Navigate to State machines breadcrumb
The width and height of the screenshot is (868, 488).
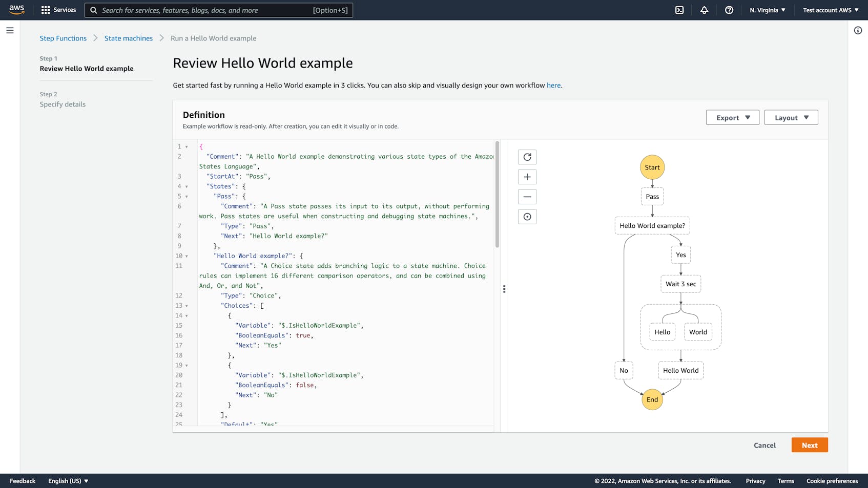tap(128, 38)
